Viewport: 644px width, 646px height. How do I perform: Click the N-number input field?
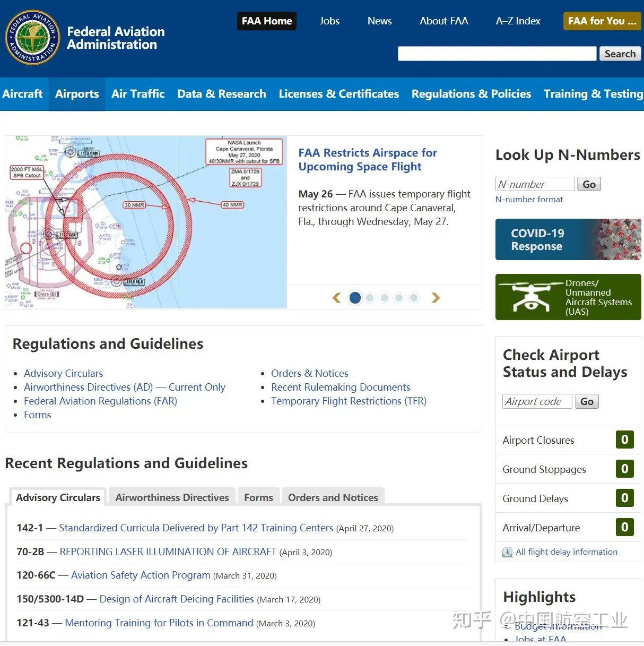pos(535,184)
